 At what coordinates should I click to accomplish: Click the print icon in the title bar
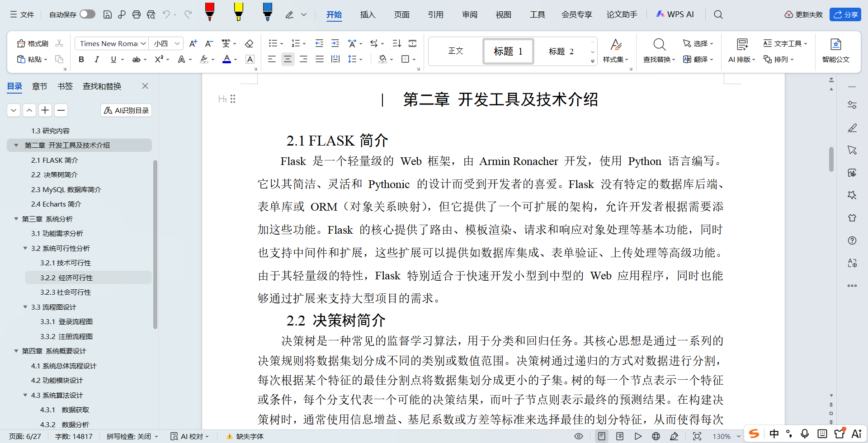click(x=137, y=14)
